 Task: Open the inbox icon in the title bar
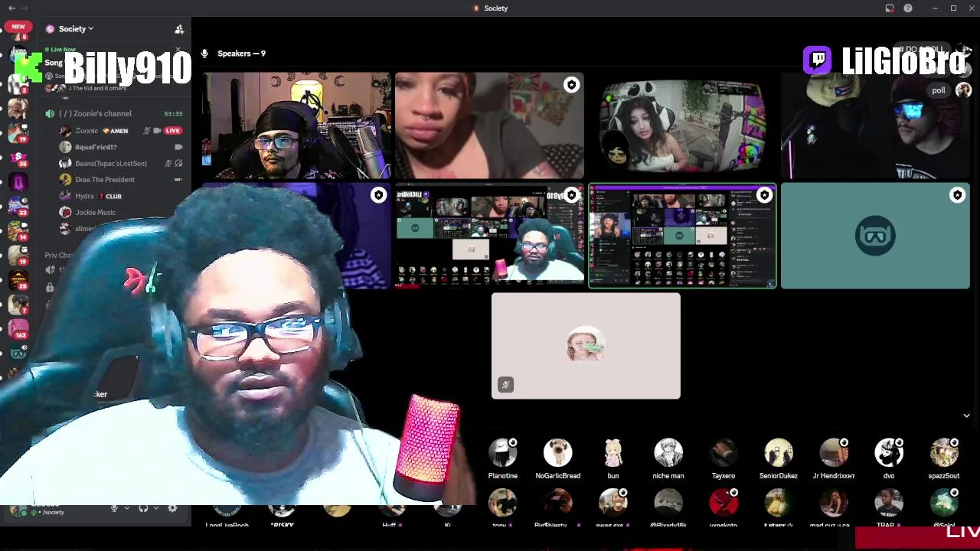coord(890,8)
